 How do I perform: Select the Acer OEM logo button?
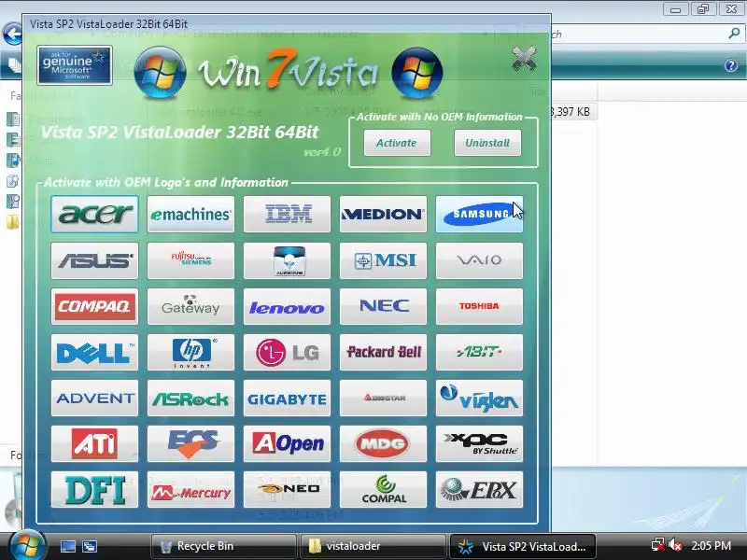coord(94,215)
